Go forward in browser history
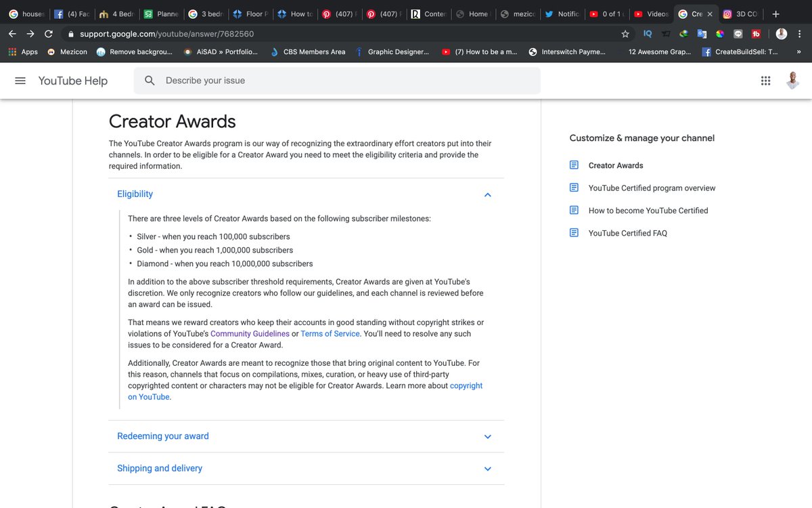Image resolution: width=812 pixels, height=508 pixels. [x=30, y=34]
